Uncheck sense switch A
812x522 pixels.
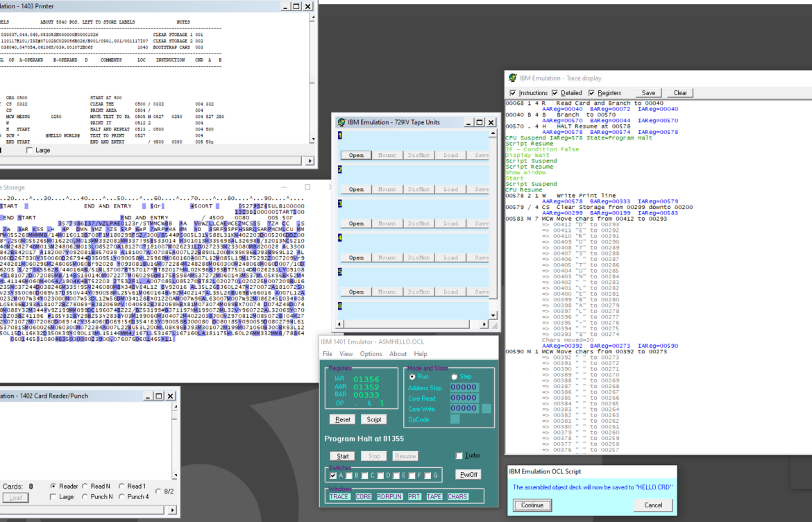(x=333, y=475)
